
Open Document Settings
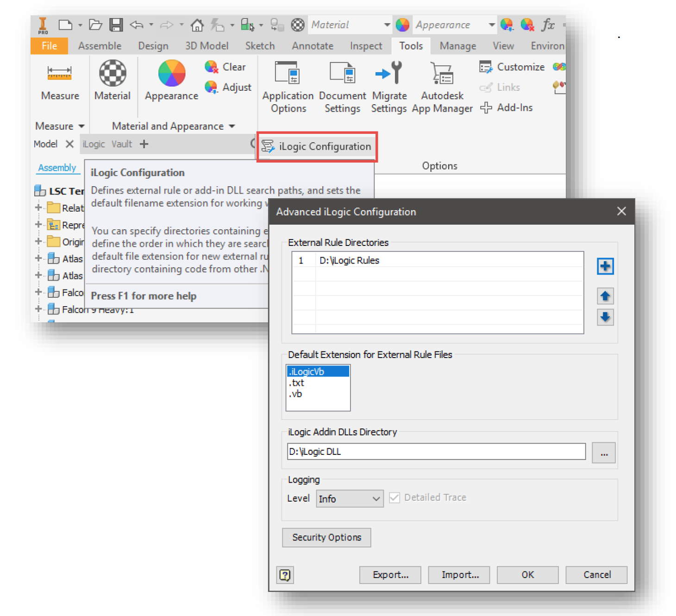click(x=342, y=87)
